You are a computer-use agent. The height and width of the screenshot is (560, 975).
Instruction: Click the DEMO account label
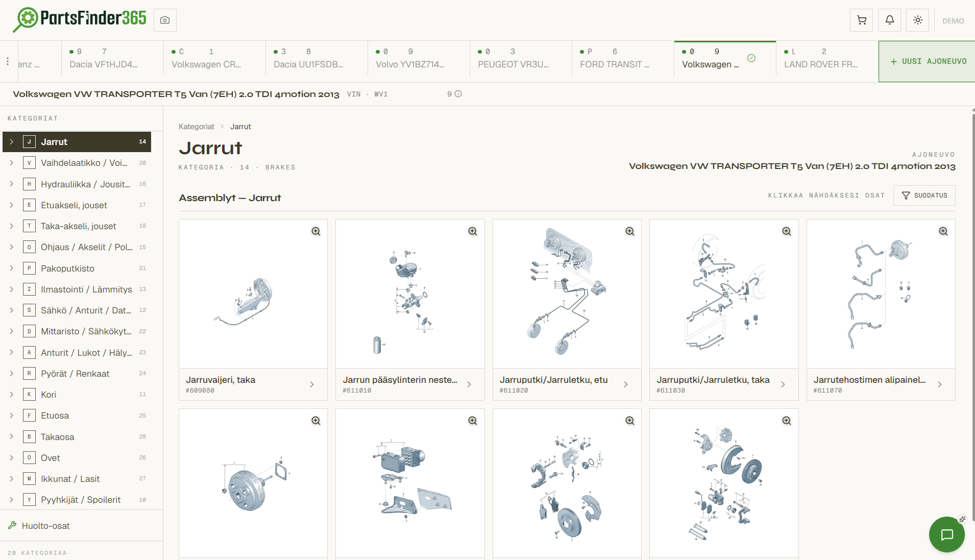pos(953,21)
